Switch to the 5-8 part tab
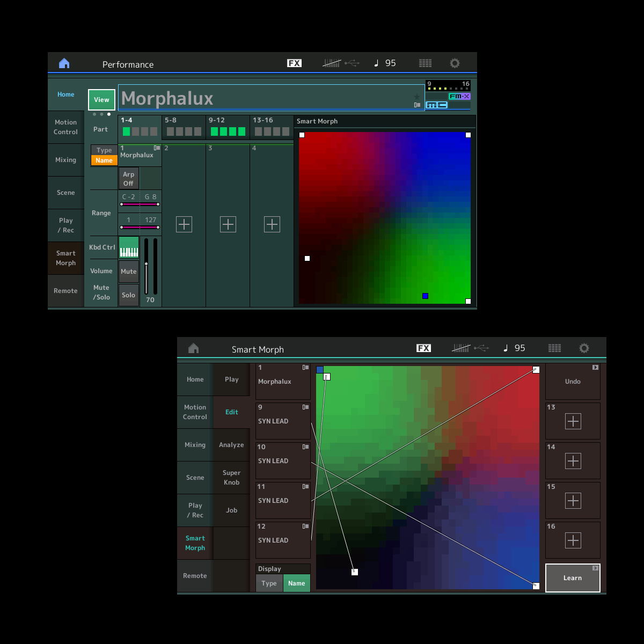The width and height of the screenshot is (644, 644). click(x=183, y=127)
